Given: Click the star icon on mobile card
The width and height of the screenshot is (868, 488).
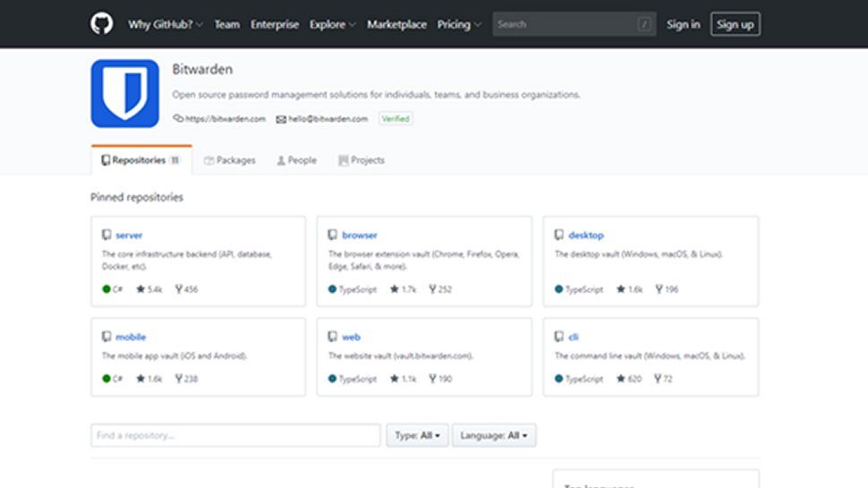Looking at the screenshot, I should pyautogui.click(x=140, y=379).
